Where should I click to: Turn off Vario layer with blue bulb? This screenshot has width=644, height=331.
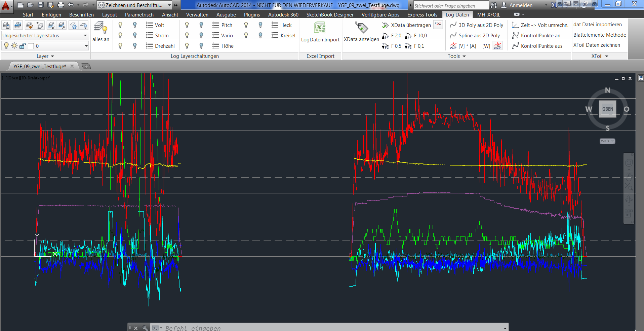coord(201,35)
